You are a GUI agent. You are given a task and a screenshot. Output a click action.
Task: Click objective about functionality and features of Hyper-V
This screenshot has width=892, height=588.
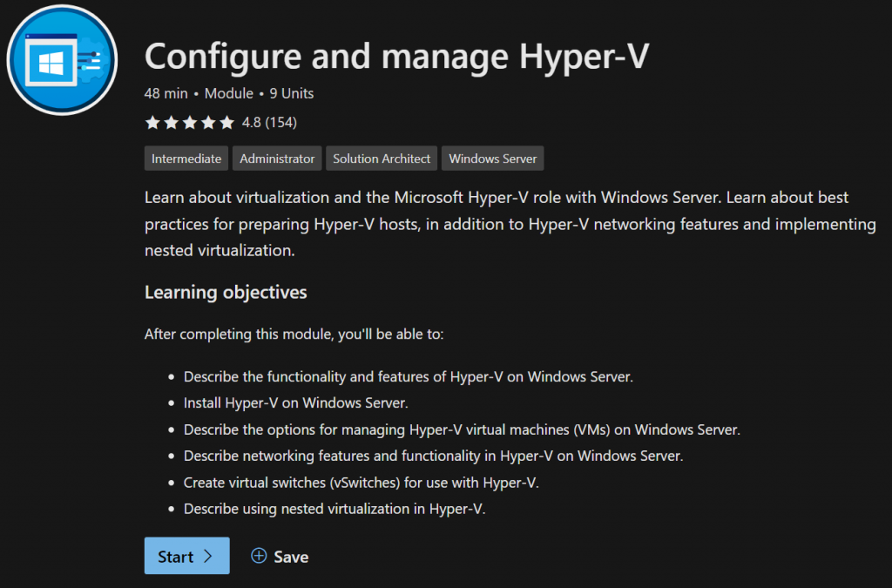click(x=409, y=376)
